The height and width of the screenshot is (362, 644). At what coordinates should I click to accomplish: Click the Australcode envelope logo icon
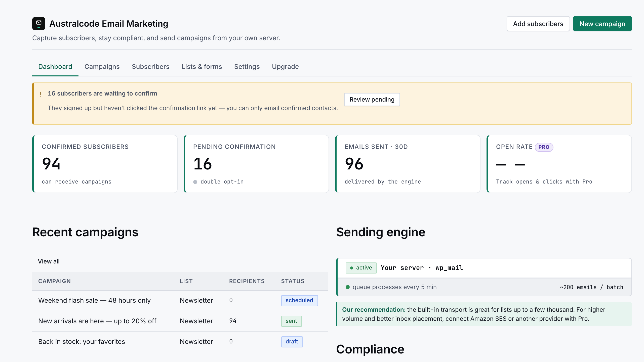pos(39,24)
